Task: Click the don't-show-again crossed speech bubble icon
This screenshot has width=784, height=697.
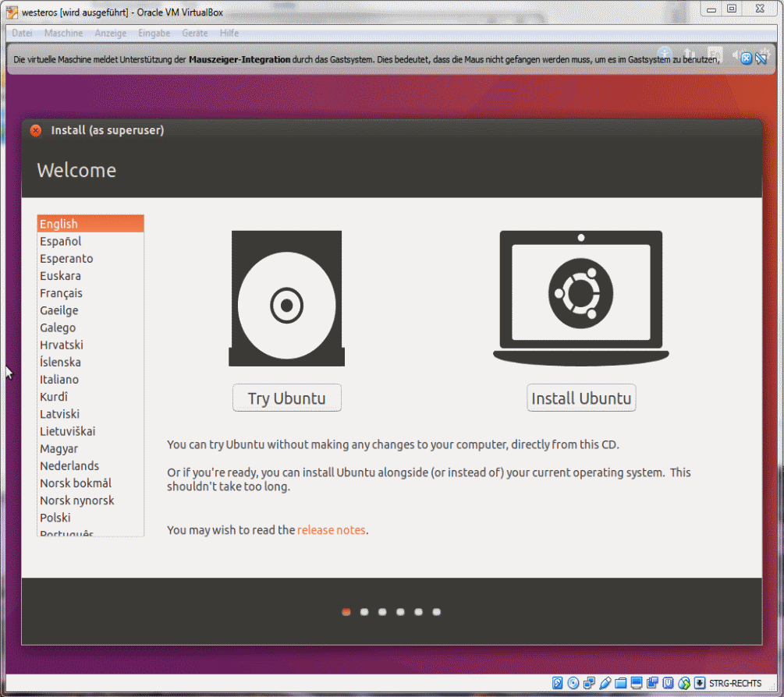Action: pyautogui.click(x=761, y=58)
